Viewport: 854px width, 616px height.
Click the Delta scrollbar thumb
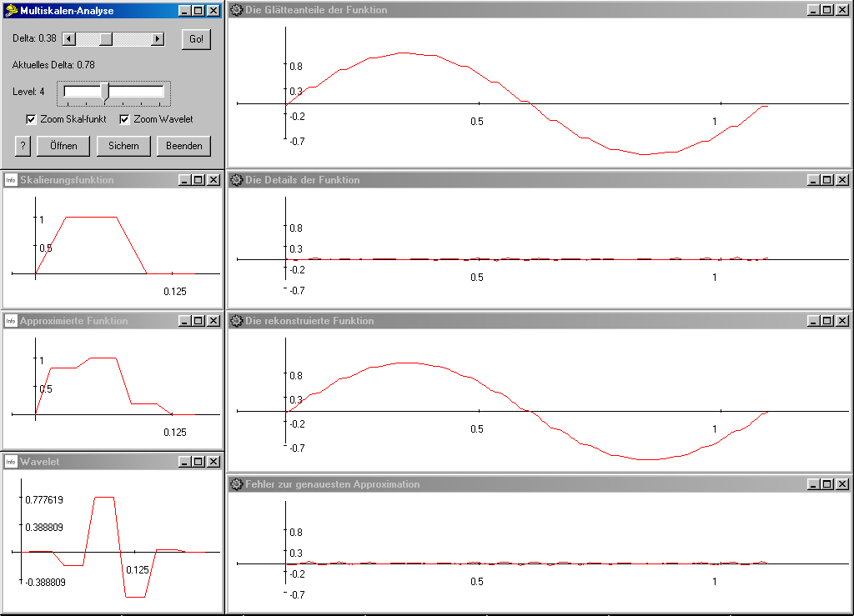tap(105, 39)
